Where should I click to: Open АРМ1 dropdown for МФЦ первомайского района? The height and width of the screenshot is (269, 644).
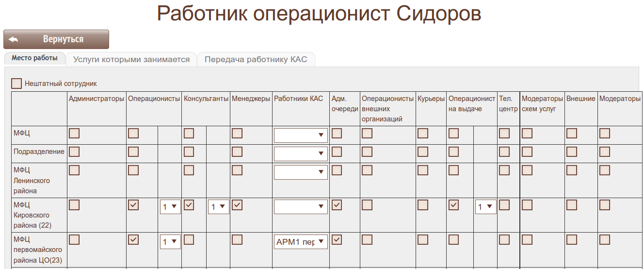tap(301, 242)
